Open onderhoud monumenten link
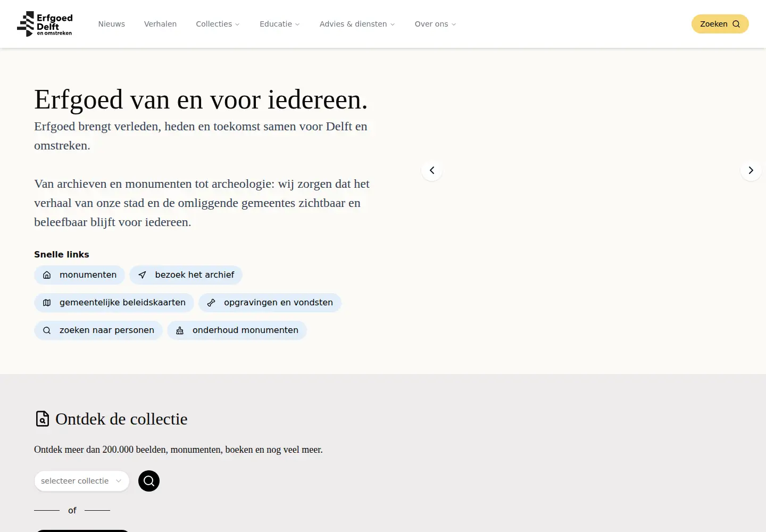The height and width of the screenshot is (532, 766). pyautogui.click(x=237, y=330)
